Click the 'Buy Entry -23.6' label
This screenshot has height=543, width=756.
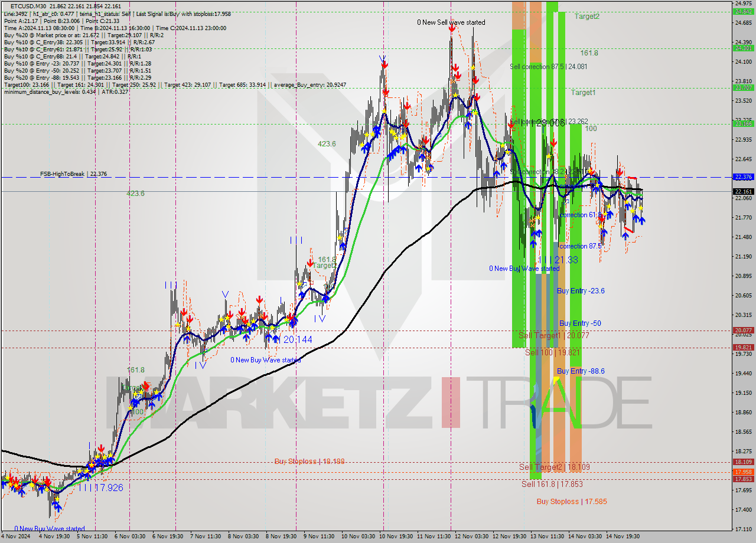581,291
